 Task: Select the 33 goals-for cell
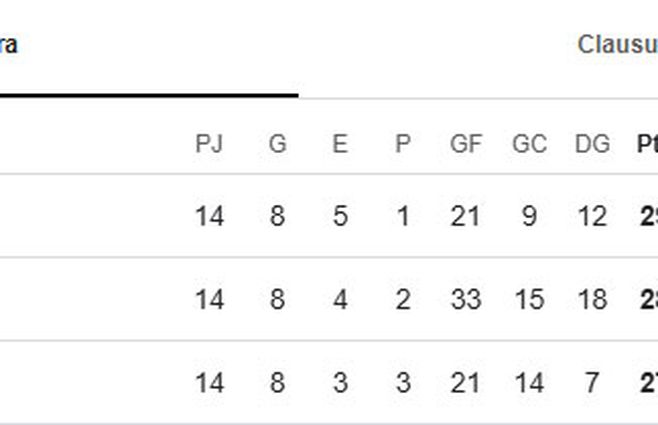(x=465, y=300)
